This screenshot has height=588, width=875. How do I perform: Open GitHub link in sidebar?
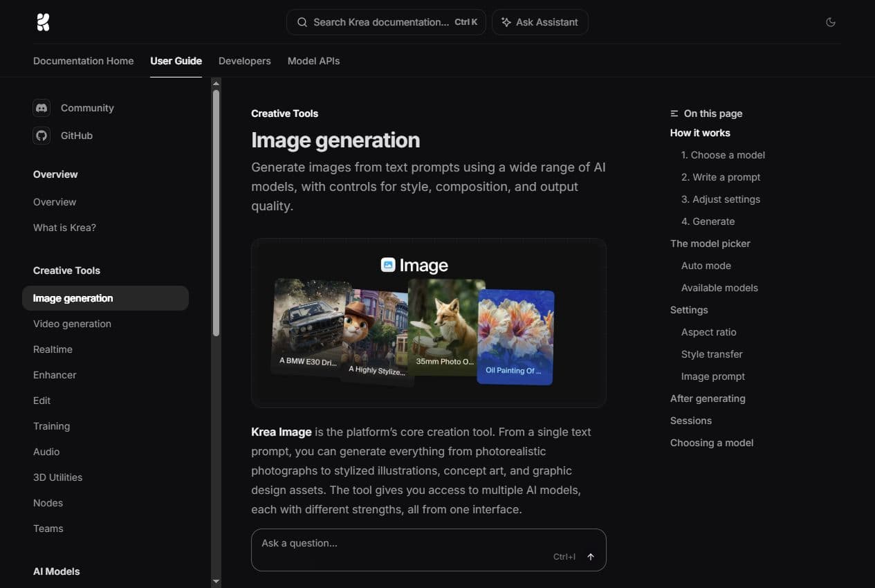click(77, 136)
